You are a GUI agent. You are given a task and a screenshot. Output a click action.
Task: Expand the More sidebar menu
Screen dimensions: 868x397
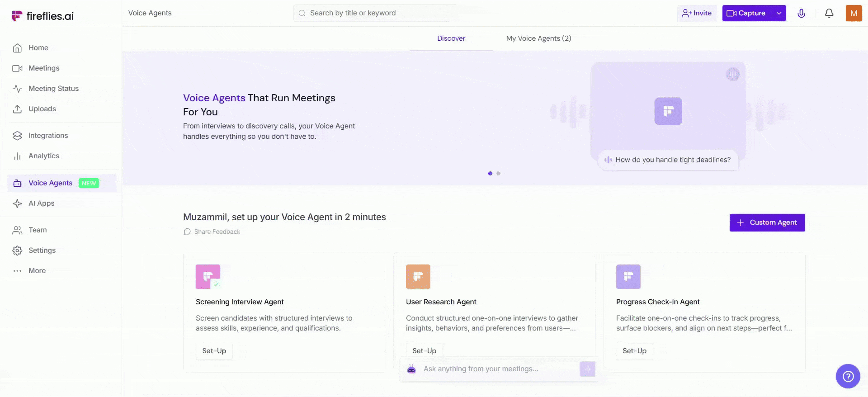(x=37, y=271)
